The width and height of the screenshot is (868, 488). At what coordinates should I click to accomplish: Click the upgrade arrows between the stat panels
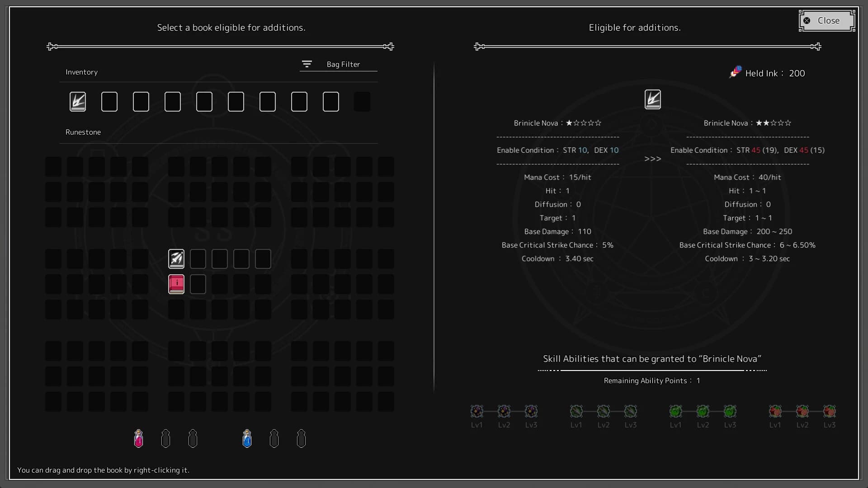pos(652,159)
